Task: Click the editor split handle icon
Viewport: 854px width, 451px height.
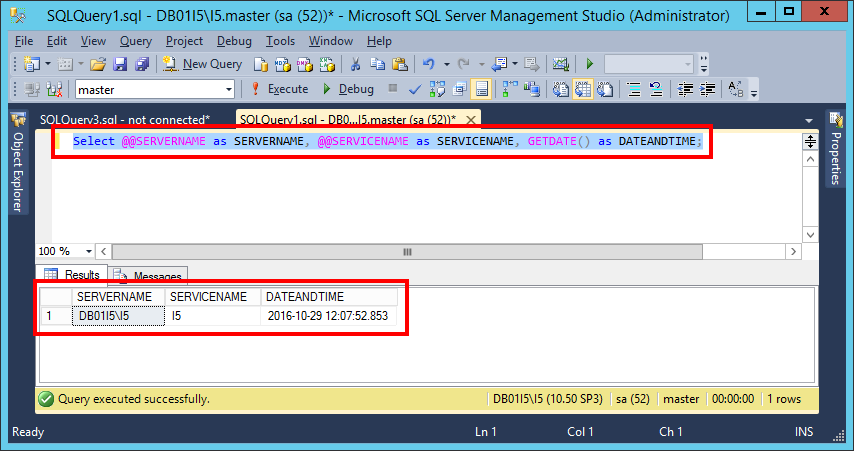Action: click(x=810, y=142)
